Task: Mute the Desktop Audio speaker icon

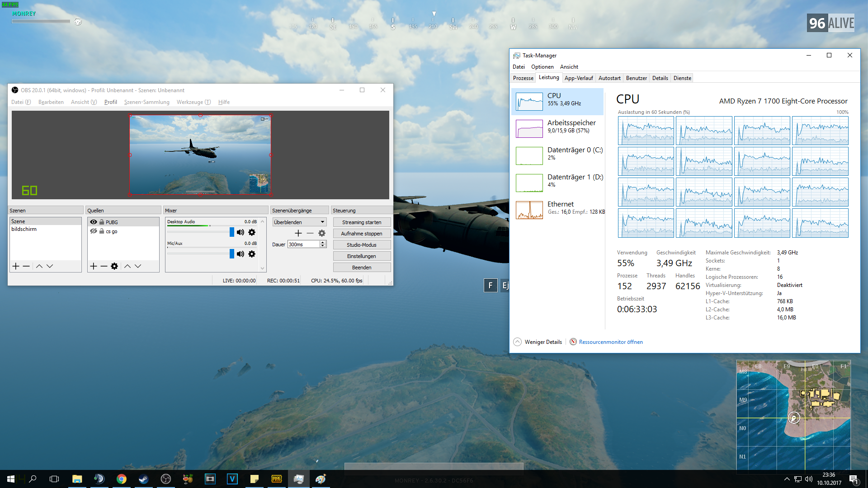Action: coord(241,232)
